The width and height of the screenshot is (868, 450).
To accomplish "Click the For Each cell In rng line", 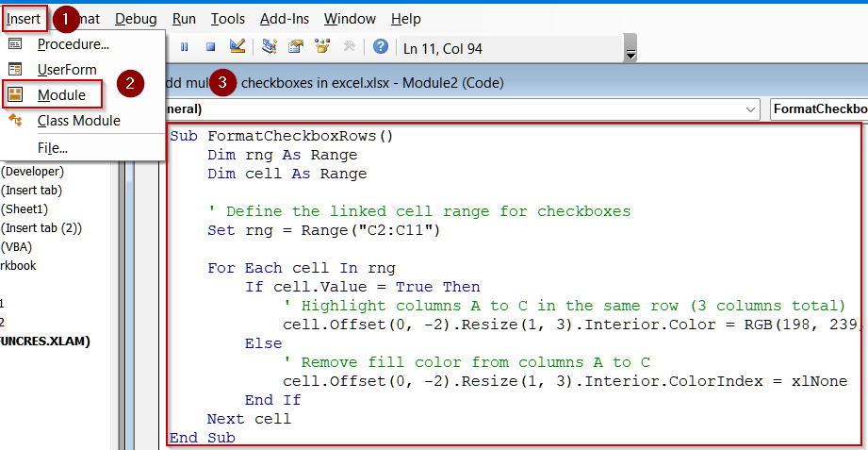I will pos(302,269).
